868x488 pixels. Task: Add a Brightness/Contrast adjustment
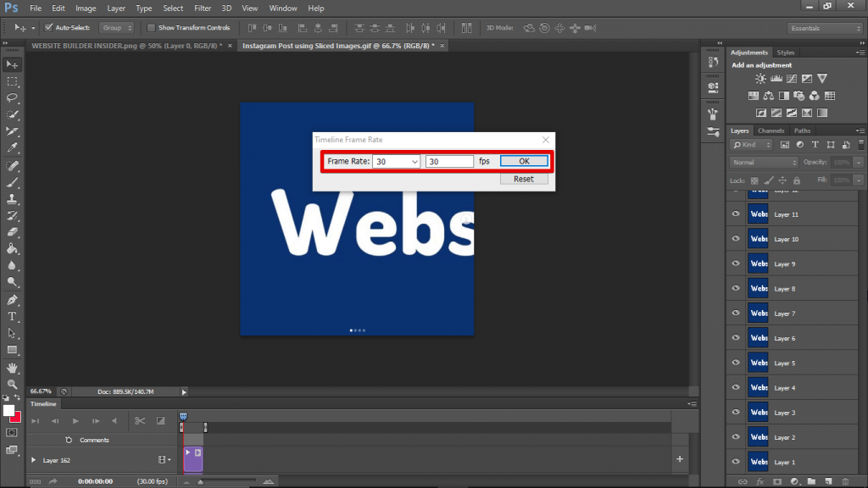tap(760, 78)
